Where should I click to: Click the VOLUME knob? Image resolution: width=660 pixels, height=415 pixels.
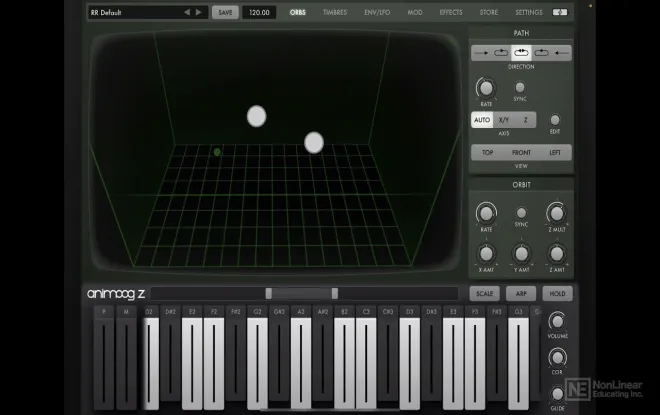(x=557, y=322)
